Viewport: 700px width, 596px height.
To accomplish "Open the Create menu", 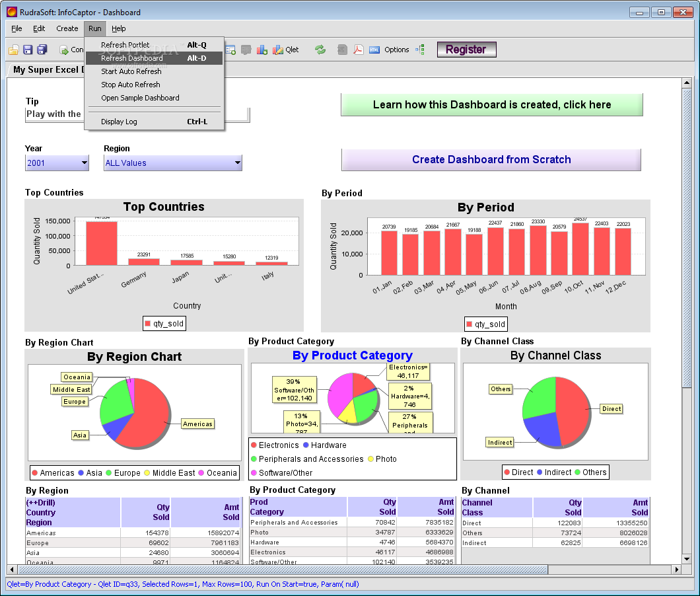I will 67,28.
